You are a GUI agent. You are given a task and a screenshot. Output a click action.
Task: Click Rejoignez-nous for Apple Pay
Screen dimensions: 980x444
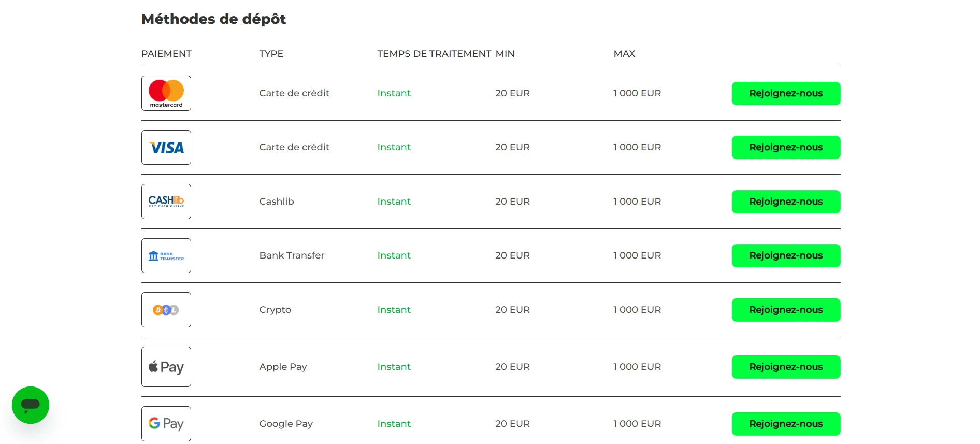pos(786,367)
